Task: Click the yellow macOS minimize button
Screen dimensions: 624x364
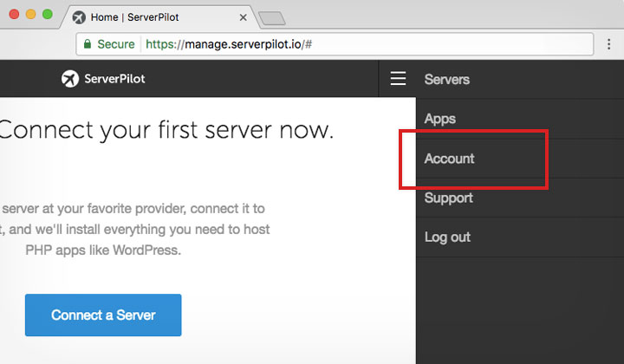Action: [x=30, y=15]
